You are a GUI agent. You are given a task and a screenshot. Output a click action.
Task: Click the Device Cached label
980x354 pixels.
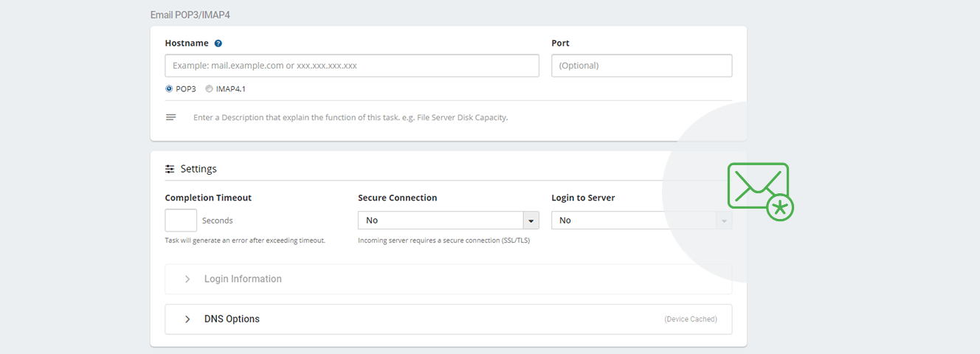[691, 319]
